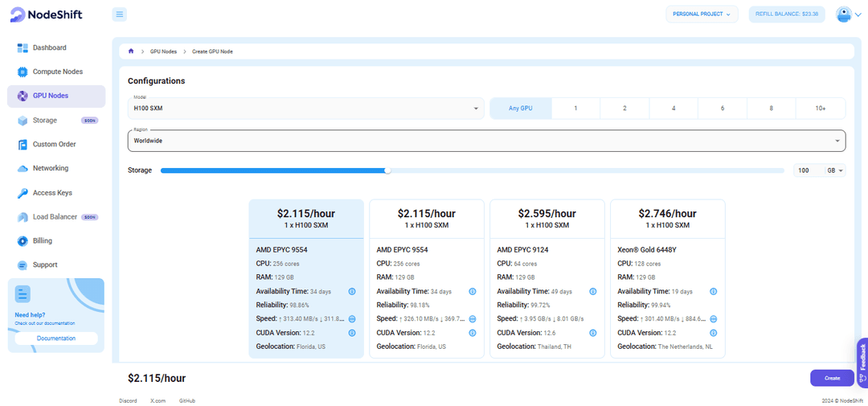Click Availability Time info icon on 49 days card
This screenshot has height=406, width=868.
[593, 291]
